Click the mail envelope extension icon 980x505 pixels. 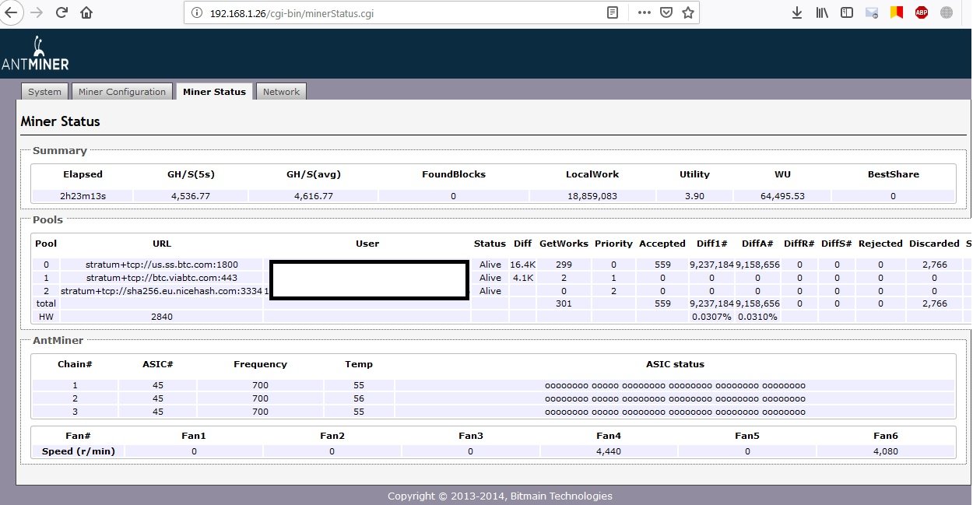pos(872,12)
